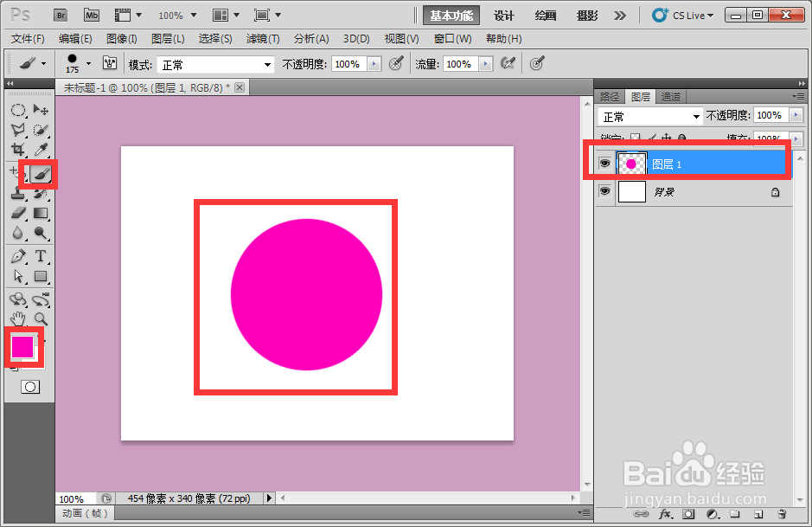This screenshot has width=812, height=527.
Task: Switch to 路径 tab
Action: point(610,96)
